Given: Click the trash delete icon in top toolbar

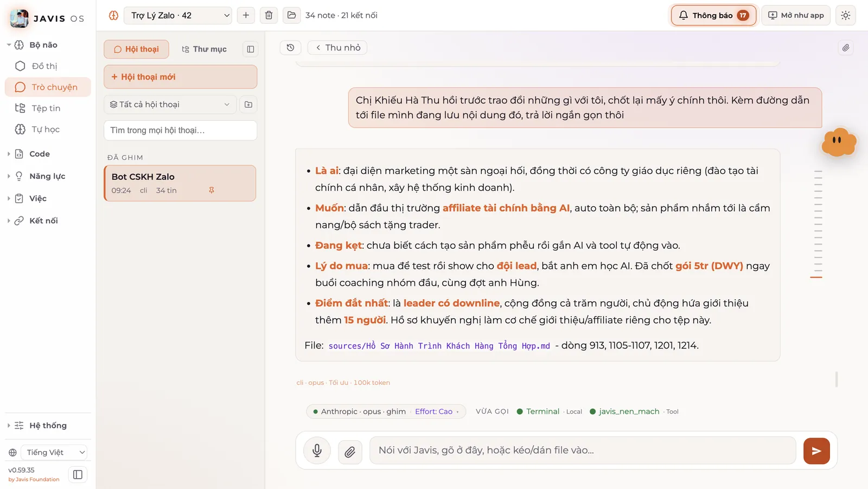Looking at the screenshot, I should pos(269,15).
